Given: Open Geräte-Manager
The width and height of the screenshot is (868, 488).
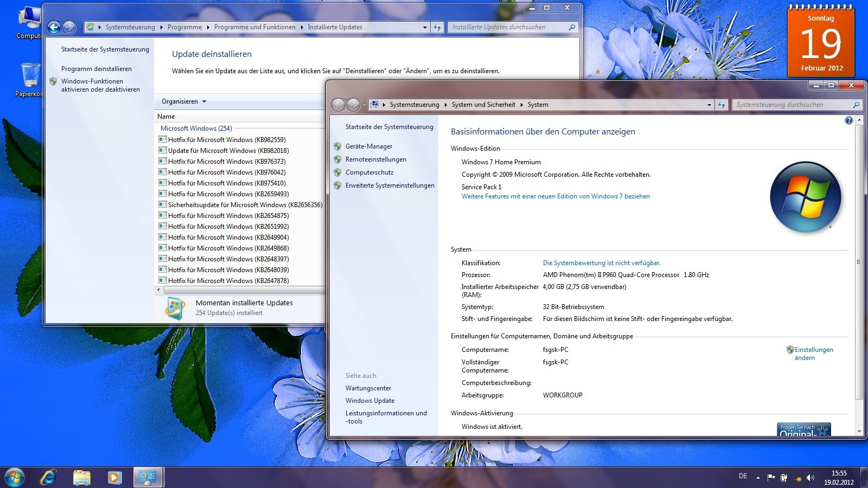Looking at the screenshot, I should 369,146.
